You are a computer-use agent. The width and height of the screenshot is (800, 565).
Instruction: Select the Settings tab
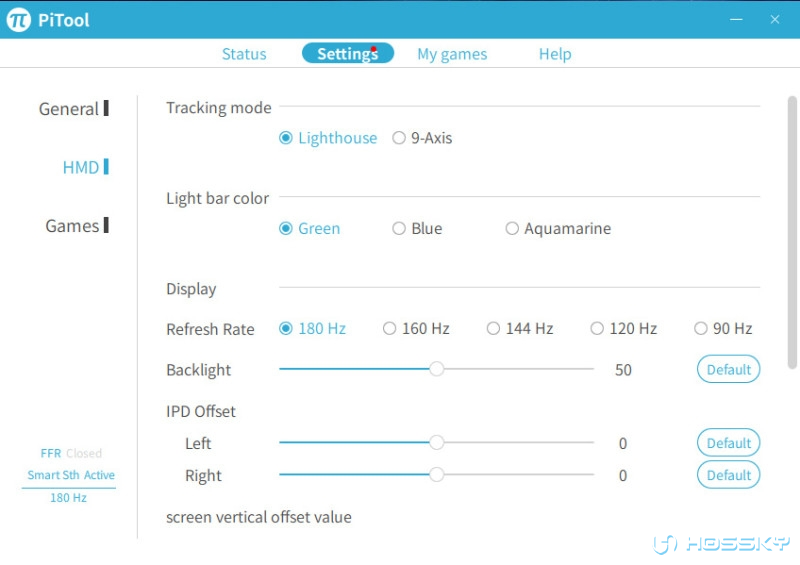click(x=348, y=53)
